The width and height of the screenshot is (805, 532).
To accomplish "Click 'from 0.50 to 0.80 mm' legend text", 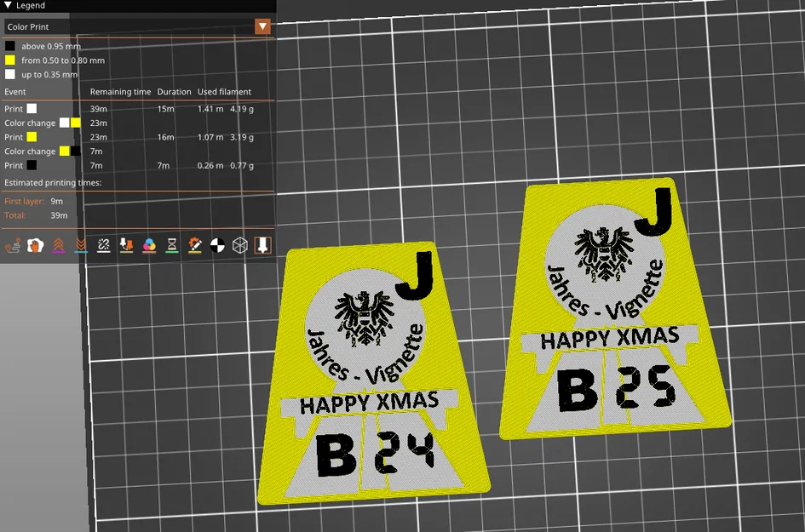I will click(x=63, y=60).
